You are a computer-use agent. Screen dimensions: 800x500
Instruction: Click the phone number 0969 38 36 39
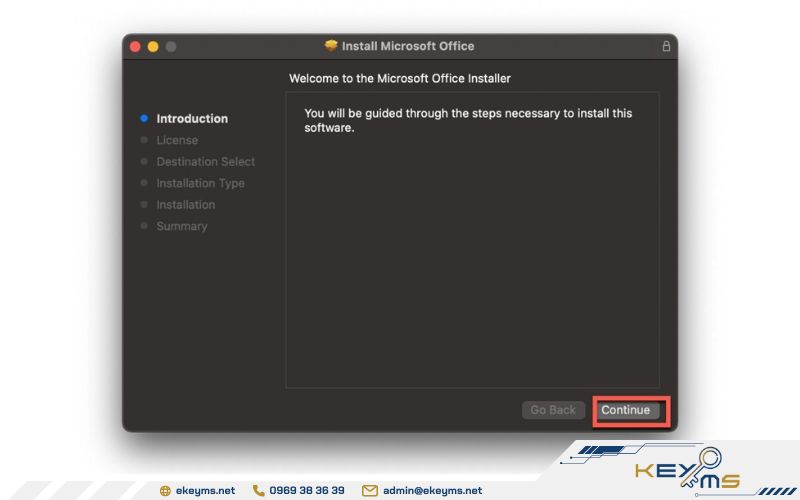pyautogui.click(x=307, y=490)
